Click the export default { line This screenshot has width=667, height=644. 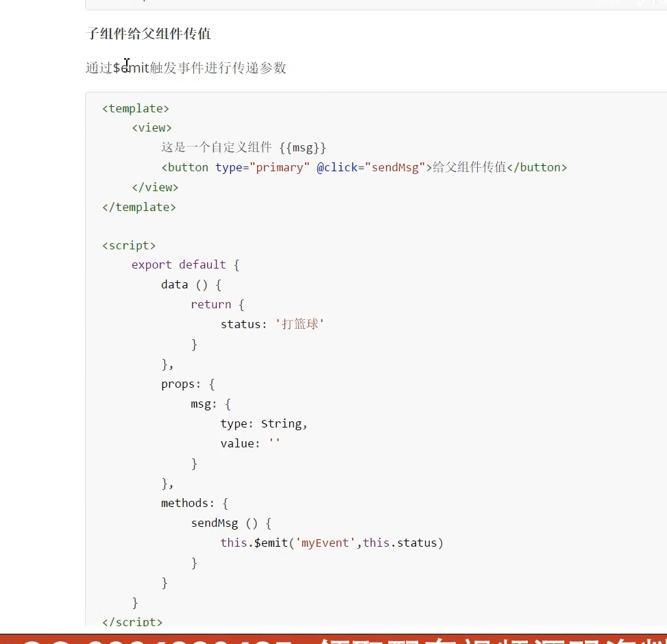coord(186,265)
